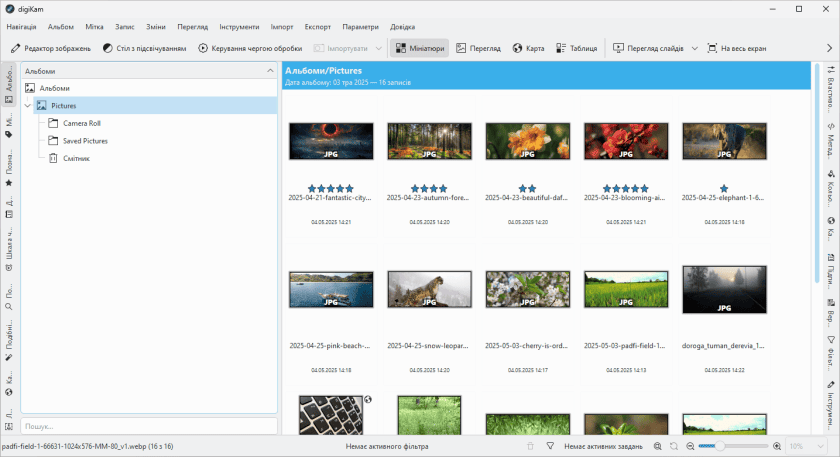Open the Експорт menu

(x=318, y=25)
